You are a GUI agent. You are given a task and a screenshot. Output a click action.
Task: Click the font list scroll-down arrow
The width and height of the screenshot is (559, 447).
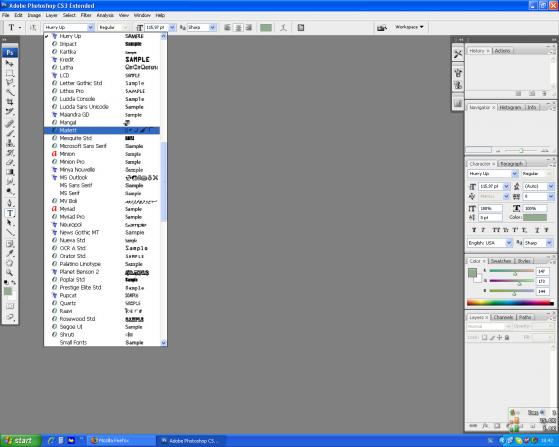point(164,343)
